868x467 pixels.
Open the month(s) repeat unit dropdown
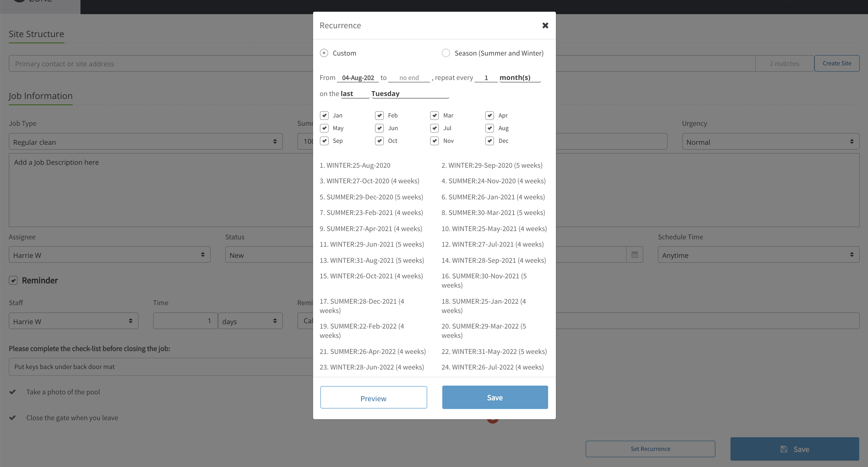pos(520,78)
